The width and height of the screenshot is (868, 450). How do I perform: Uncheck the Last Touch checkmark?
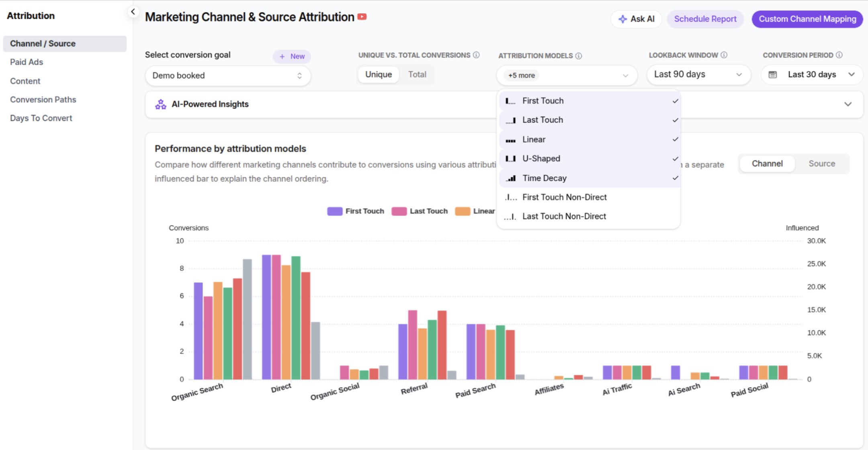(x=675, y=120)
